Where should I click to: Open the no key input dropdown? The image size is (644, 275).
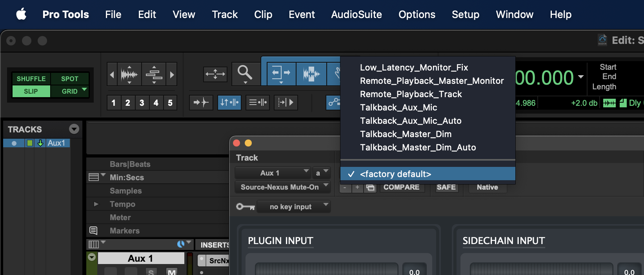293,206
